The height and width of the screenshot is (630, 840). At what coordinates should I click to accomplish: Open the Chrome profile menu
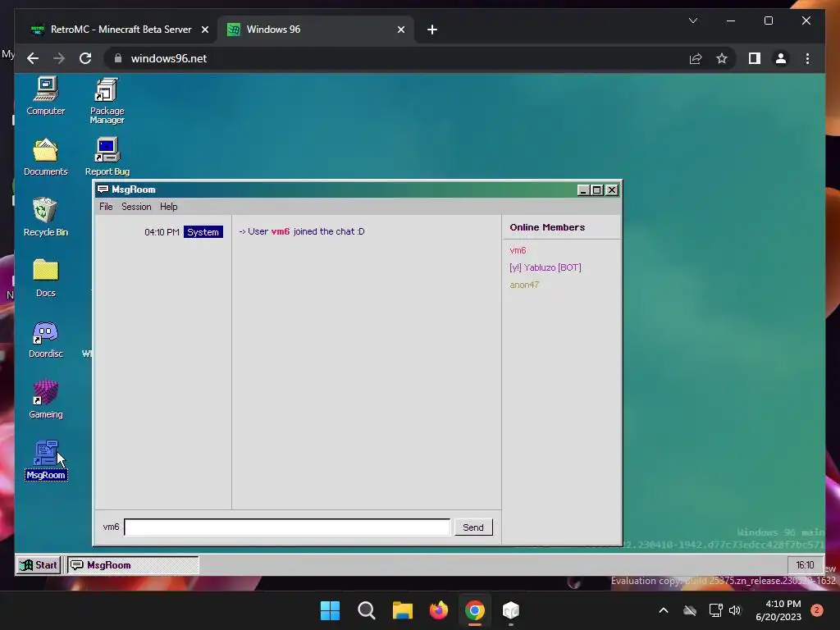click(781, 58)
